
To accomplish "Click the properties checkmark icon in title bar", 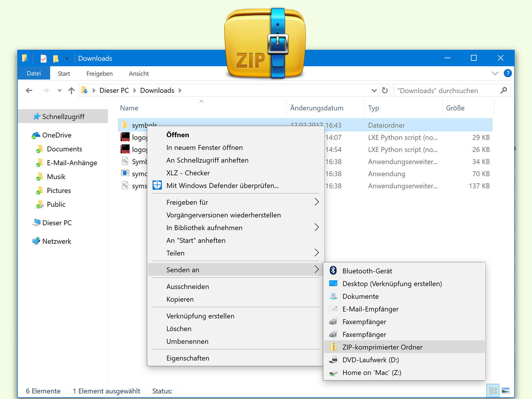I will pos(44,59).
